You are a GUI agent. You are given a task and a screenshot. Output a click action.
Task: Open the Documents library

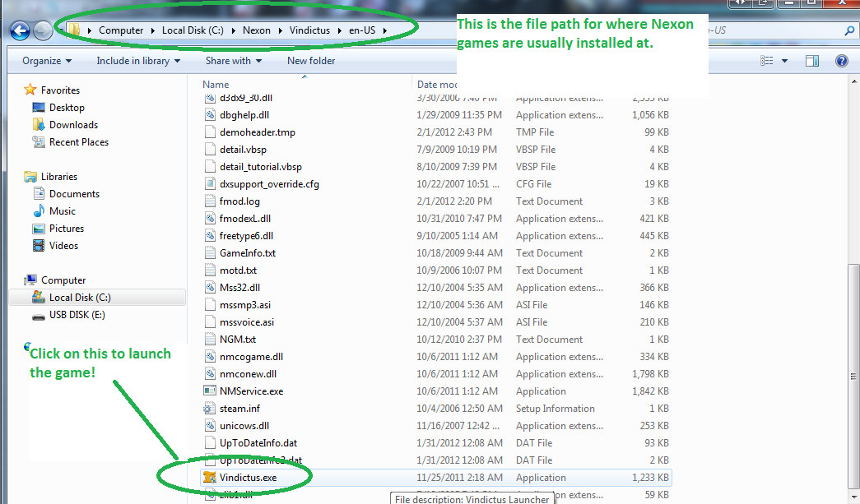tap(74, 194)
